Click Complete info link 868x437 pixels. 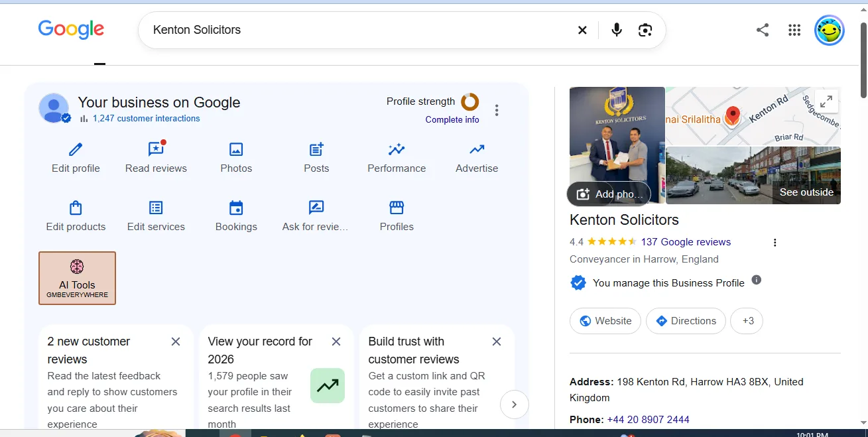[x=452, y=120]
